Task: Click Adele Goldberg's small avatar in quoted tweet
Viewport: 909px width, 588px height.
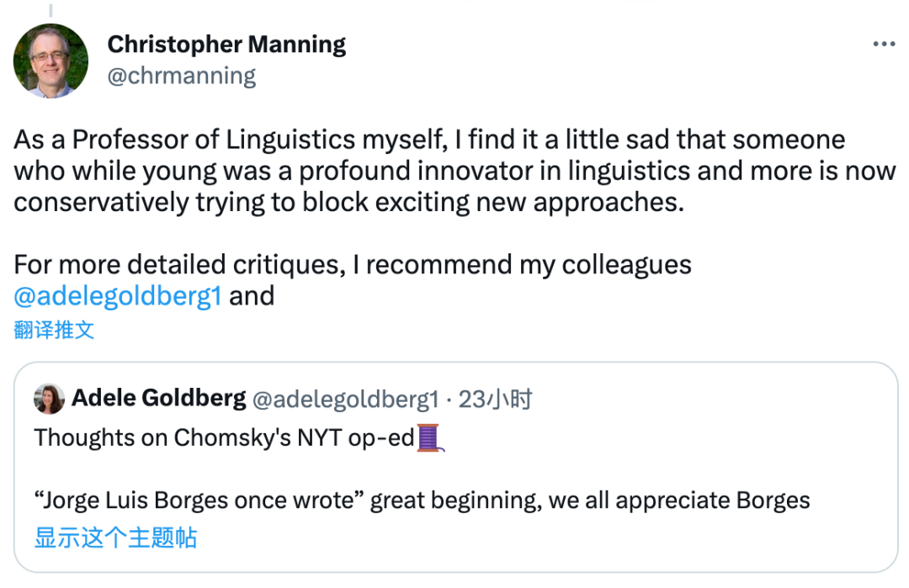Action: [49, 399]
